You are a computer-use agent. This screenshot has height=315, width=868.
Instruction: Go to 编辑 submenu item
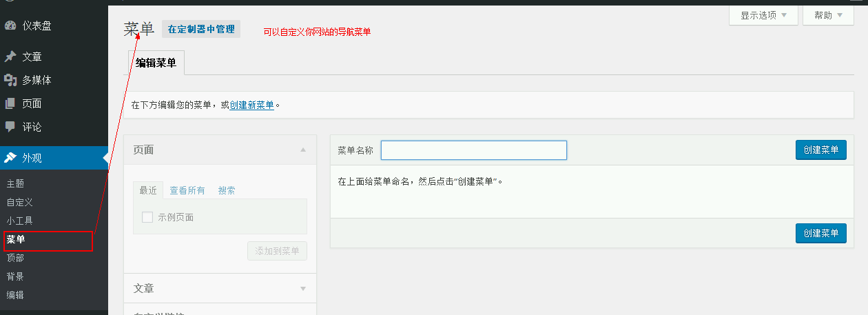[15, 295]
